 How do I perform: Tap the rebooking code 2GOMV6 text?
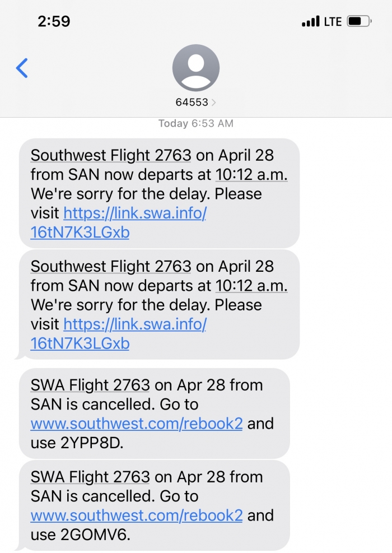94,535
